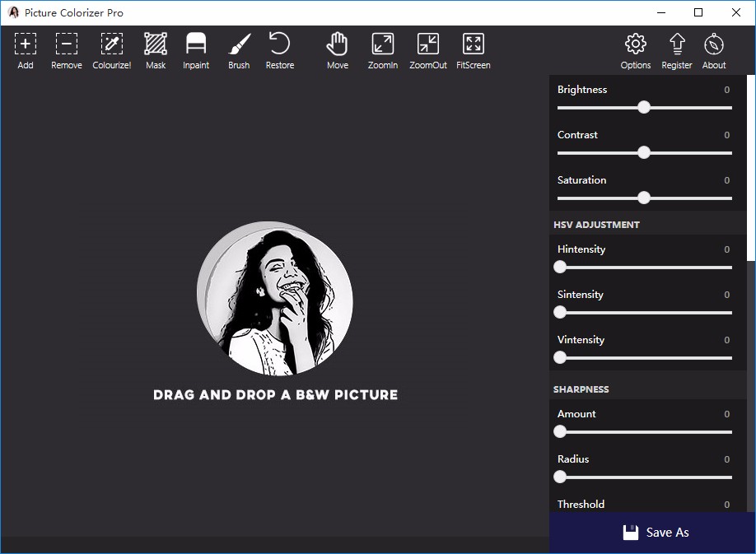756x554 pixels.
Task: Click the ZoomOut icon
Action: [x=428, y=44]
